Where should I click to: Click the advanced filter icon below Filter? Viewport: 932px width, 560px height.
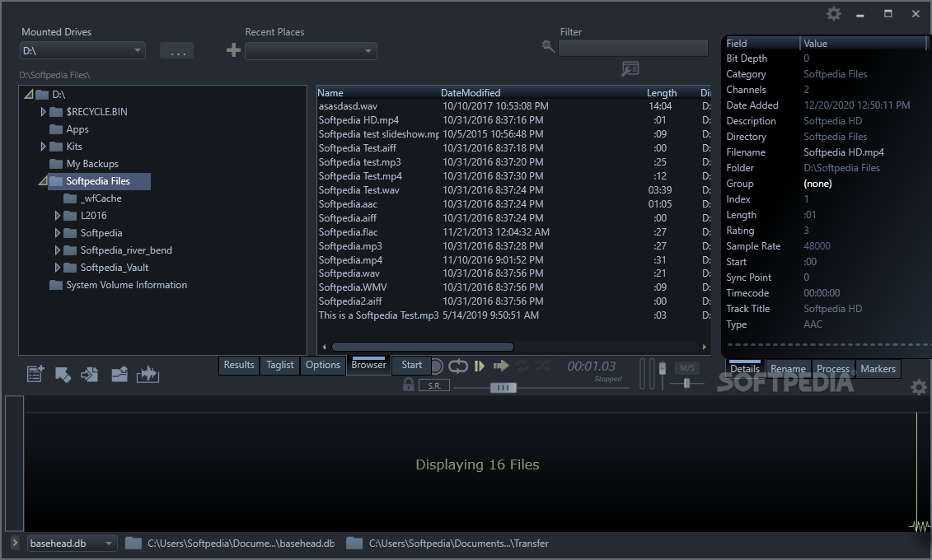click(x=630, y=69)
